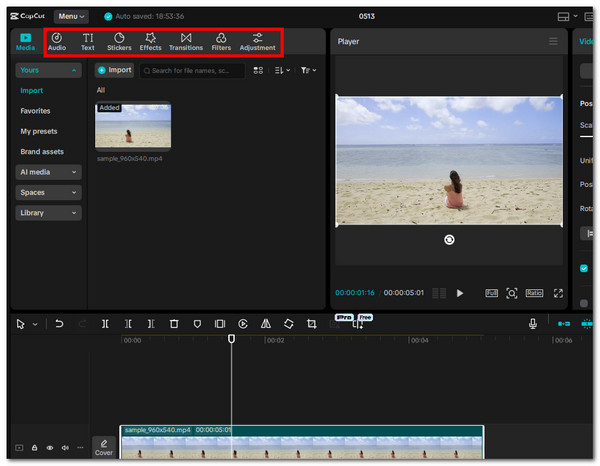This screenshot has width=600, height=466.
Task: Click the Cover edit button
Action: click(104, 448)
